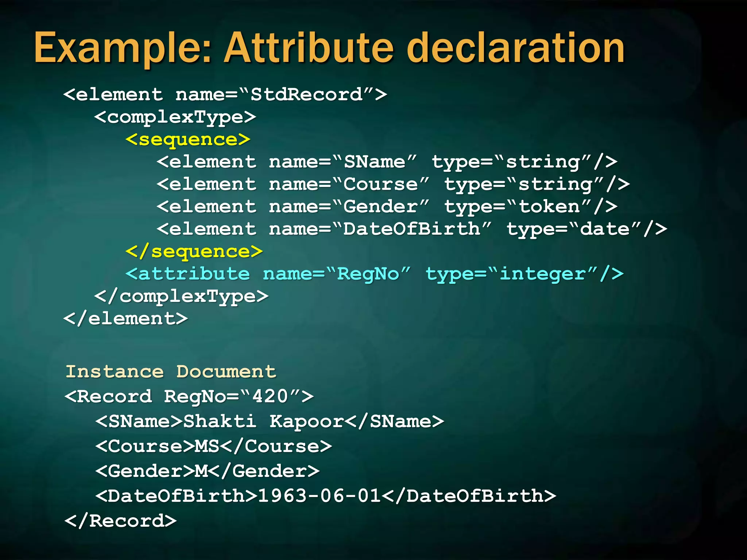Click the closing </complexType> line
Viewport: 747px width, 560px height.
(182, 296)
